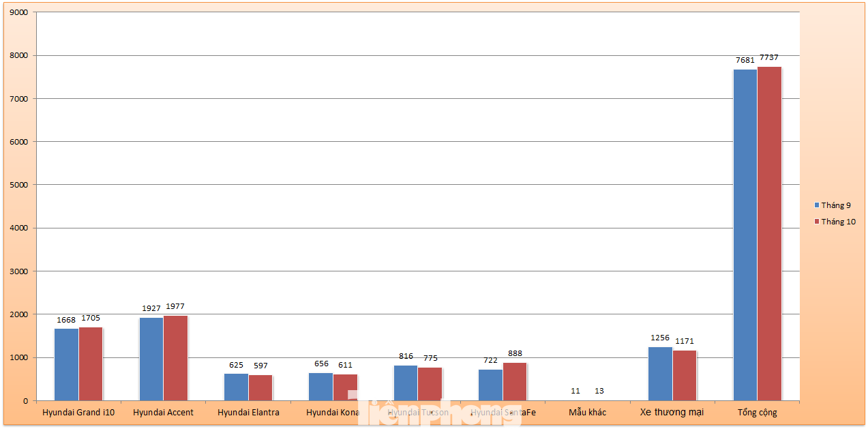Click the red Tháng 10 legend swatch
The width and height of the screenshot is (868, 429).
tap(816, 222)
